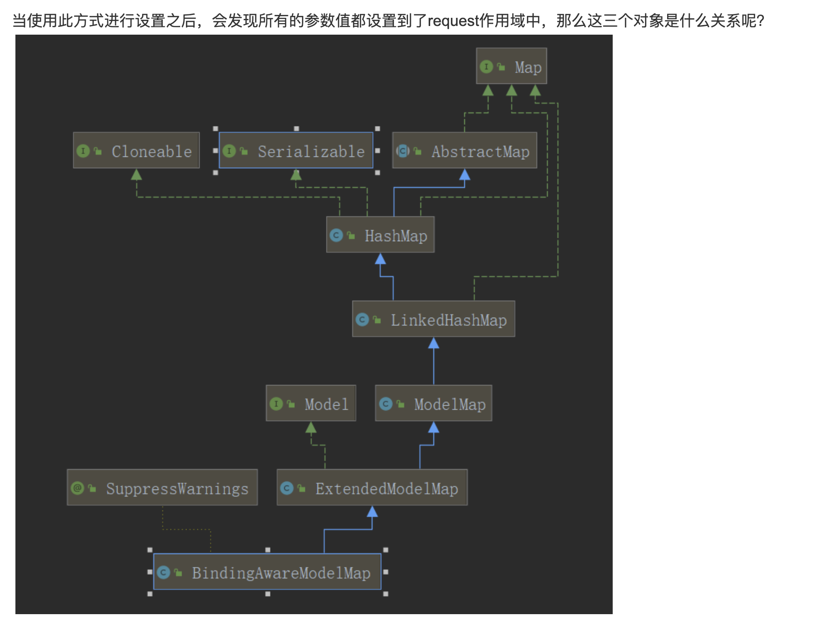Click the blue arrowhead entering AbstractMap
The width and height of the screenshot is (815, 644).
click(464, 174)
